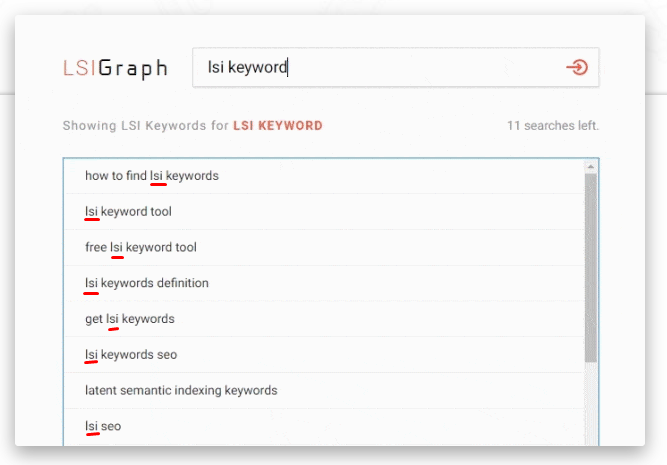Choose 'latent semantic indexing keywords' result
This screenshot has height=465, width=667.
(x=181, y=390)
